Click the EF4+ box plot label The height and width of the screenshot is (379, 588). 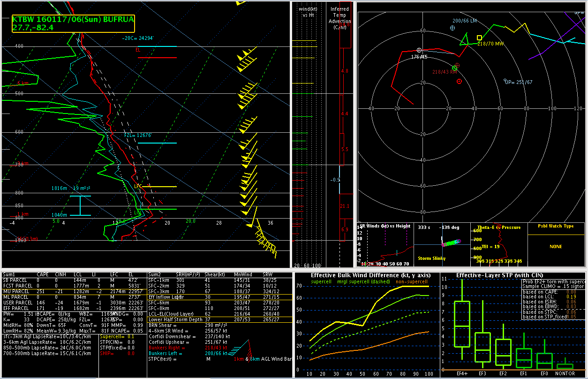[462, 374]
